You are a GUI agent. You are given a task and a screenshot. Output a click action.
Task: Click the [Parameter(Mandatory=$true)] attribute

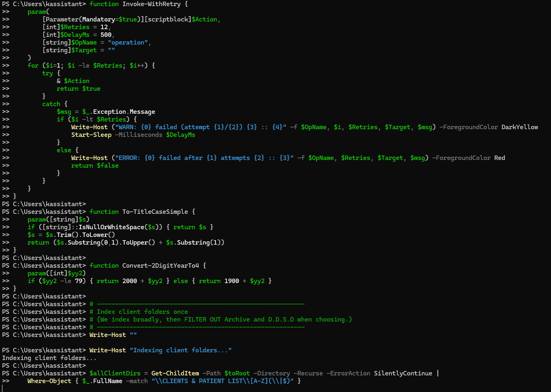click(93, 19)
